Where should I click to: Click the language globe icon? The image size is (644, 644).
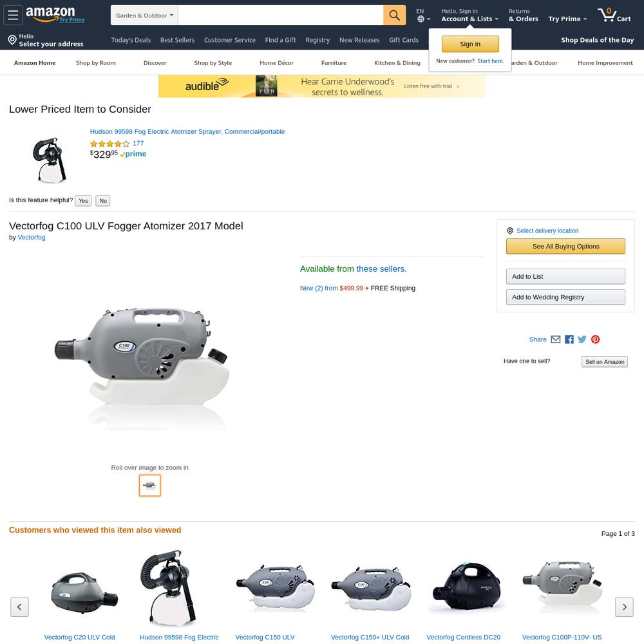click(421, 19)
